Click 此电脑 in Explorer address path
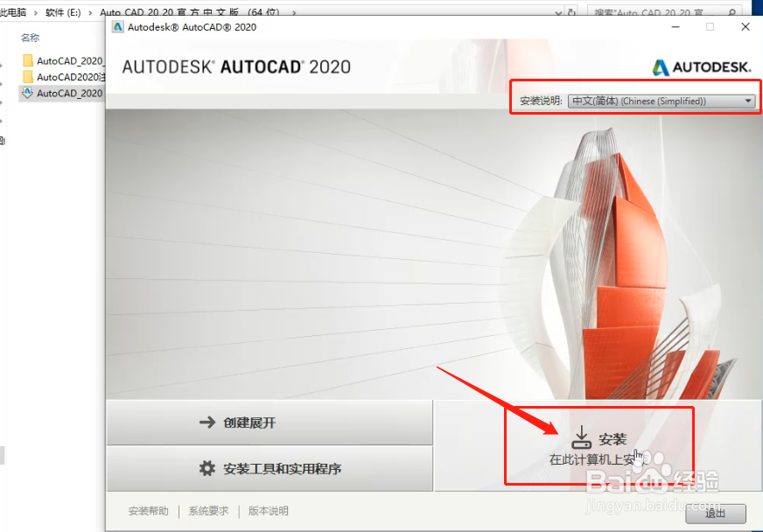 tap(13, 12)
